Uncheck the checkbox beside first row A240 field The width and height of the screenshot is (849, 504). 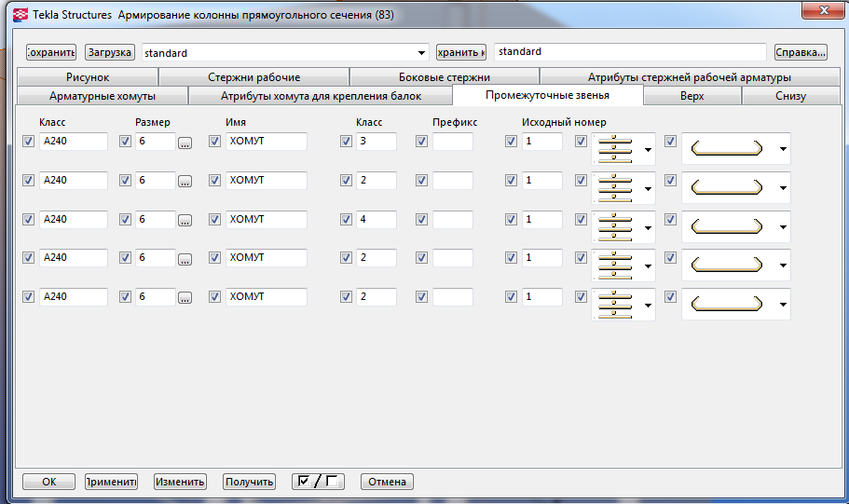click(29, 142)
